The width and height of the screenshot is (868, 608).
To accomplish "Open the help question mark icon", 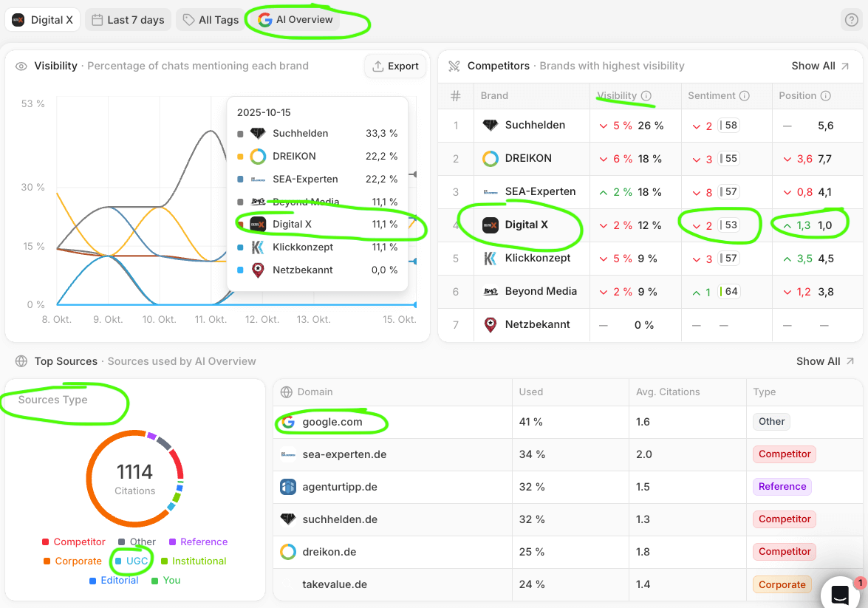I will tap(851, 20).
